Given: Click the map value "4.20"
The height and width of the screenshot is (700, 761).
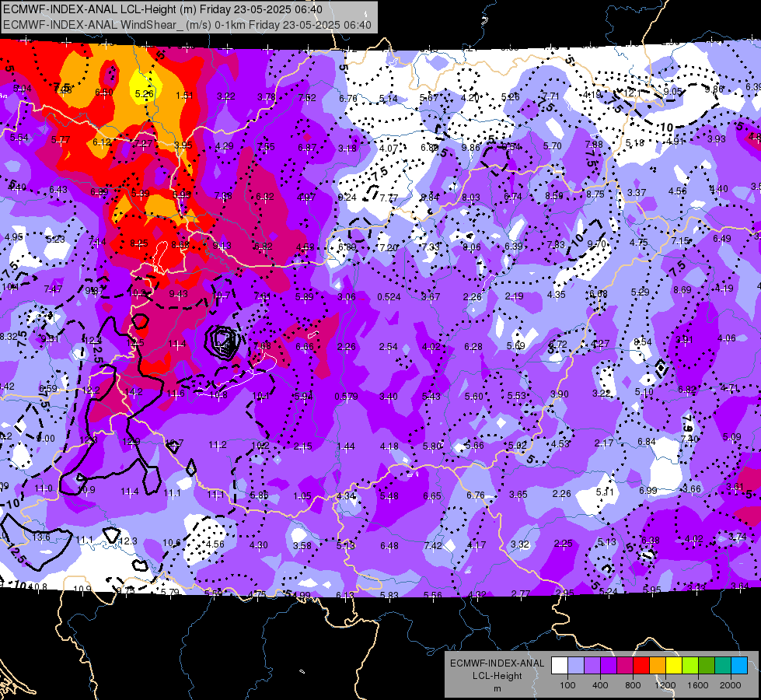Looking at the screenshot, I should [470, 98].
